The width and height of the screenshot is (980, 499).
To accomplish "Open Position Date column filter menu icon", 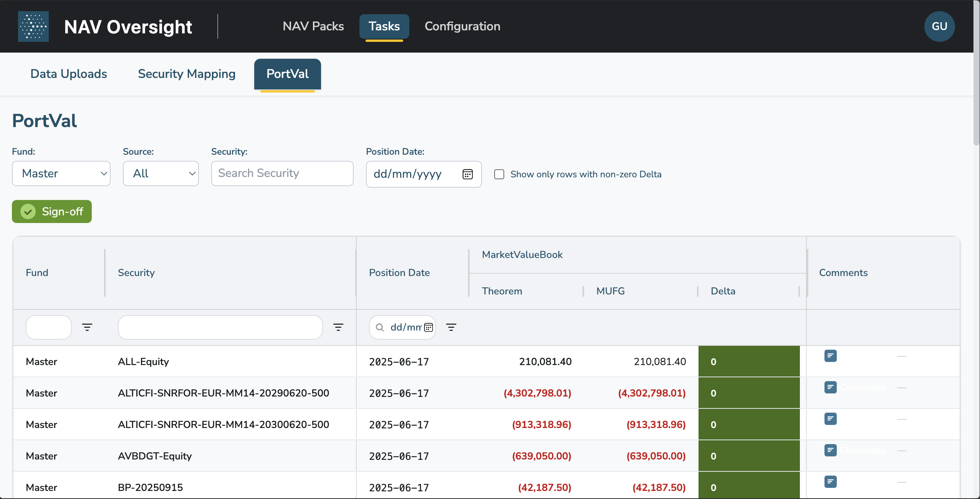I will click(451, 327).
